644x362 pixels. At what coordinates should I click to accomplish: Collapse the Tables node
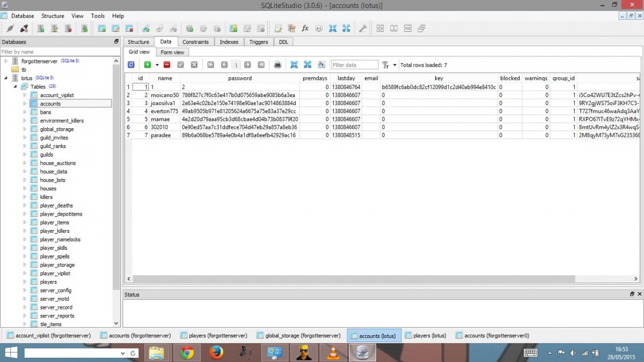(16, 86)
